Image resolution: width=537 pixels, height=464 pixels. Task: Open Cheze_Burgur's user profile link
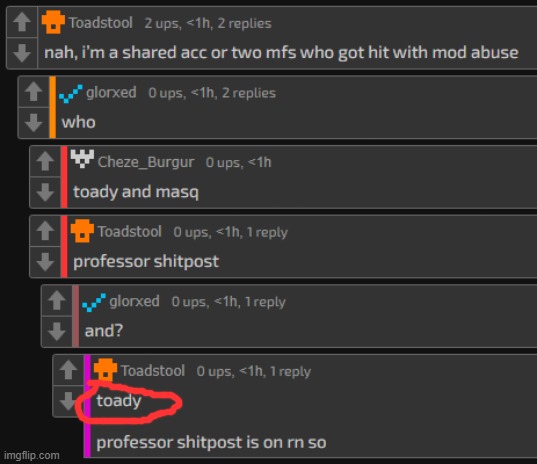click(x=146, y=162)
